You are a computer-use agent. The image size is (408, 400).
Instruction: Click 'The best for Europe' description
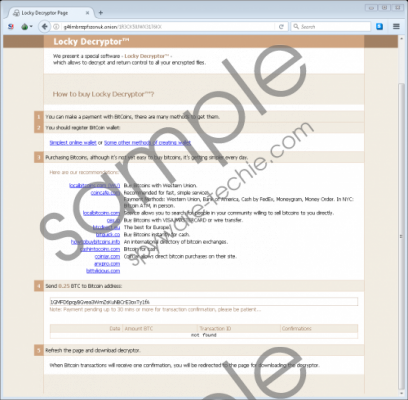(147, 227)
